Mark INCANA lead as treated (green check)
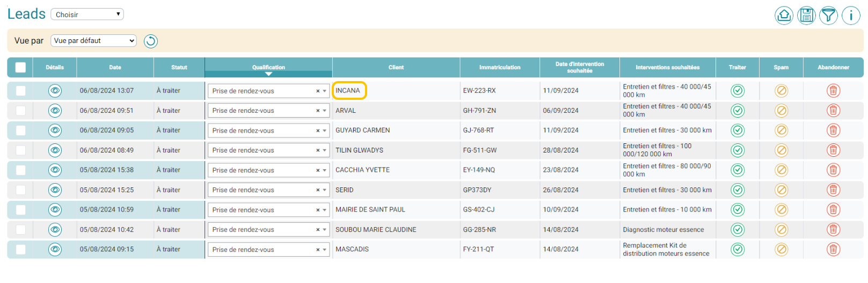Image resolution: width=868 pixels, height=283 pixels. [x=738, y=91]
